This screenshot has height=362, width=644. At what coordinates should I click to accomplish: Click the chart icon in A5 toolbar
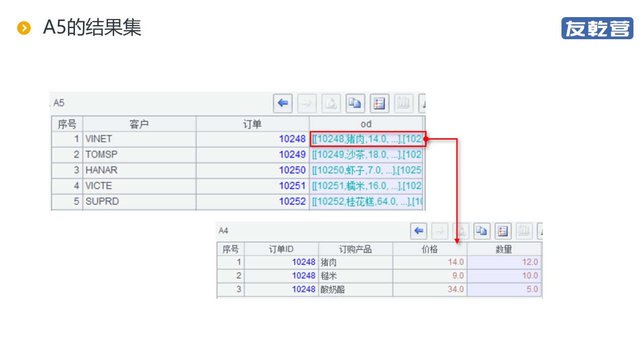point(404,104)
